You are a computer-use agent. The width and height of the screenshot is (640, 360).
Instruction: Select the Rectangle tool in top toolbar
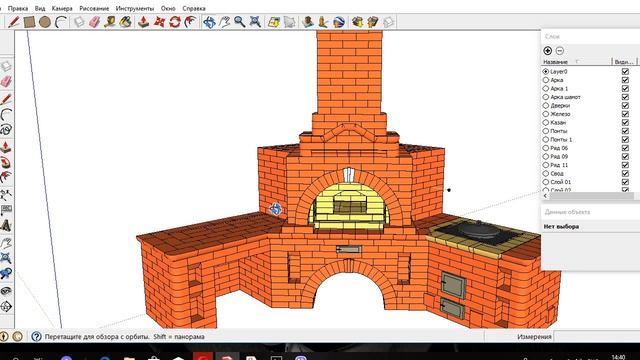pos(29,22)
